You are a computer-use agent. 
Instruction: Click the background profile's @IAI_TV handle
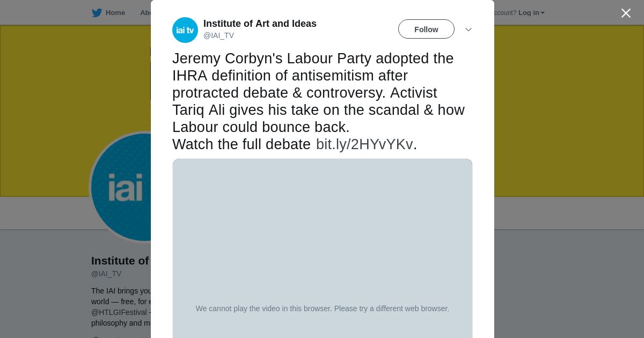(x=106, y=274)
